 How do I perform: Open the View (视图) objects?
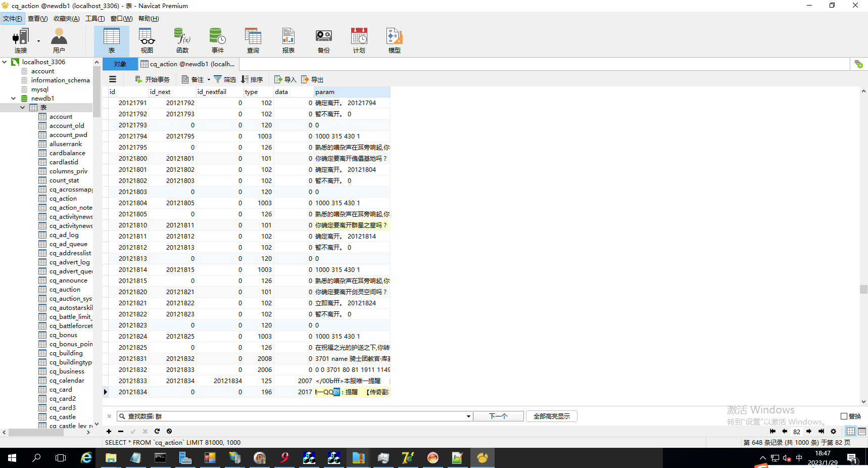point(147,40)
